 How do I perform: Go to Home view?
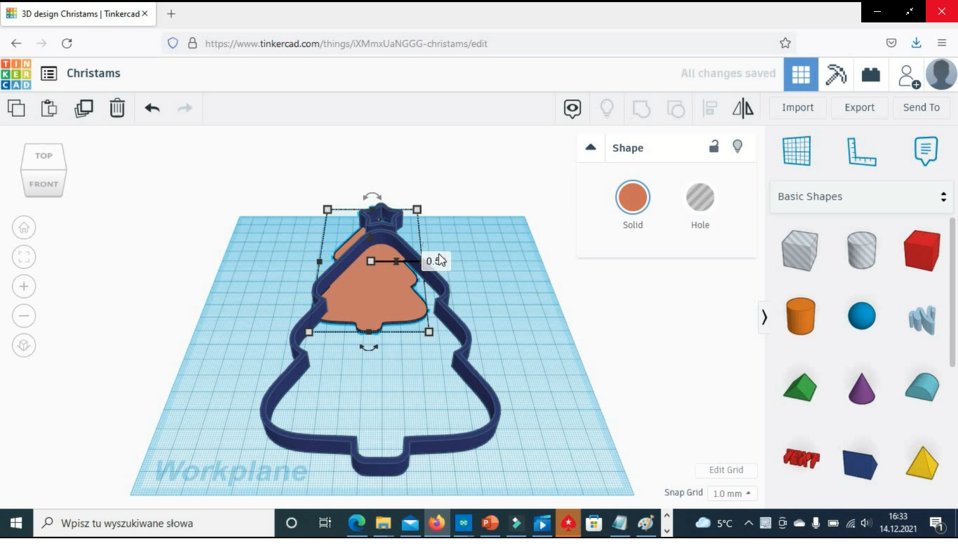click(x=24, y=228)
